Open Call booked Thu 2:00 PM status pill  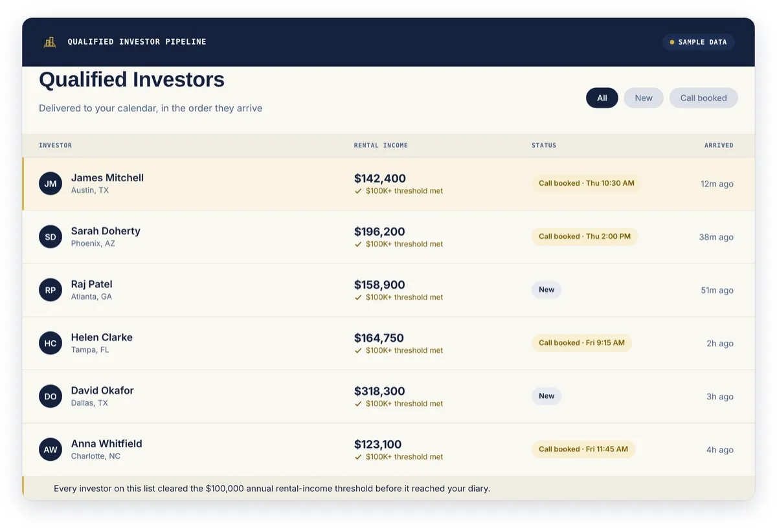point(585,236)
